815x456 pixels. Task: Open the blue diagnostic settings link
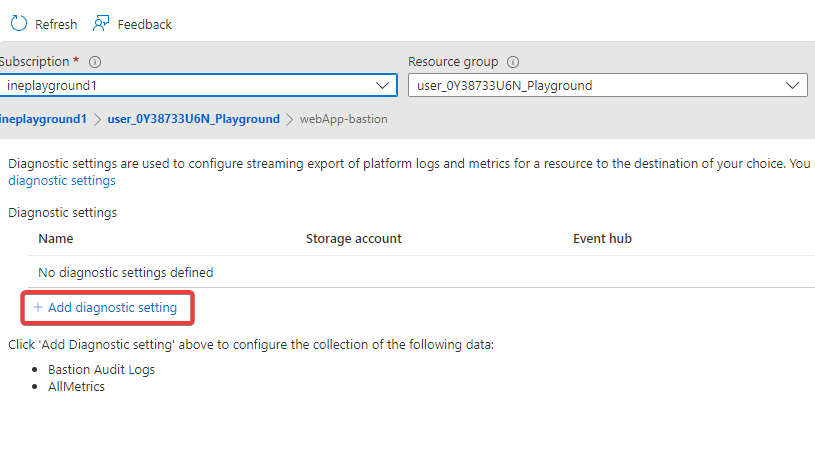point(62,181)
